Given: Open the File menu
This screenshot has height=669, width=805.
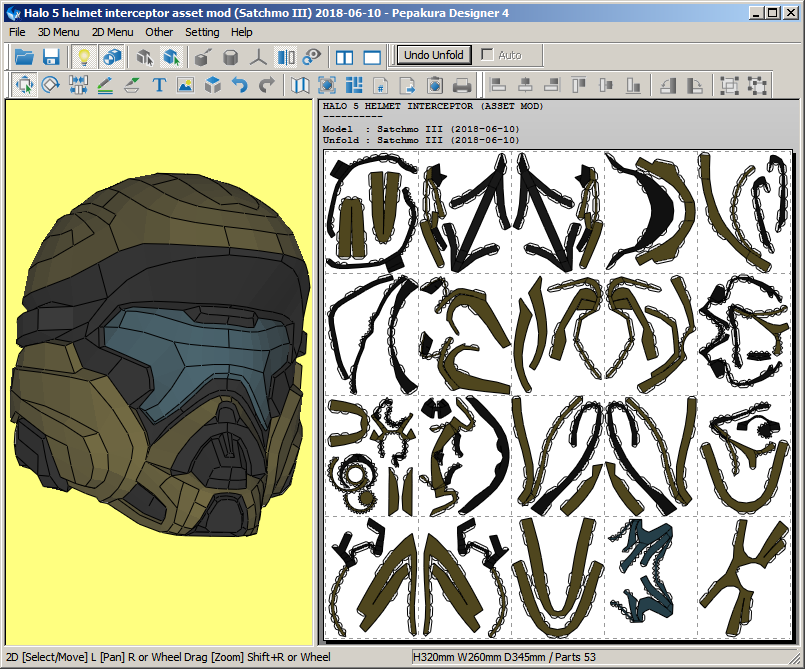Looking at the screenshot, I should 17,32.
